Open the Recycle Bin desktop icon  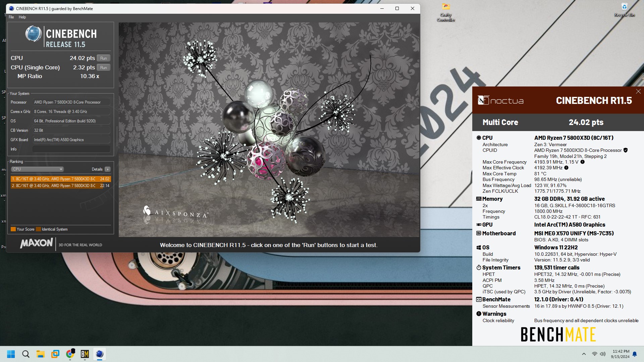624,10
